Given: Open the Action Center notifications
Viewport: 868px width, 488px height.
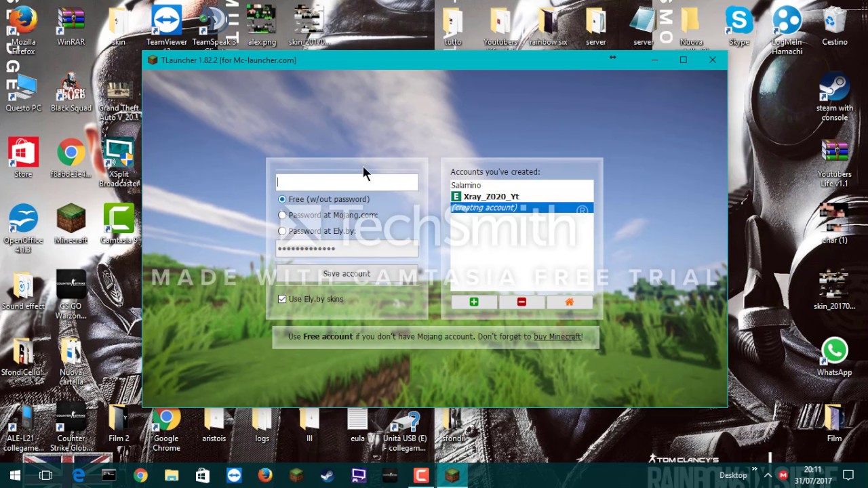Looking at the screenshot, I should coord(848,476).
